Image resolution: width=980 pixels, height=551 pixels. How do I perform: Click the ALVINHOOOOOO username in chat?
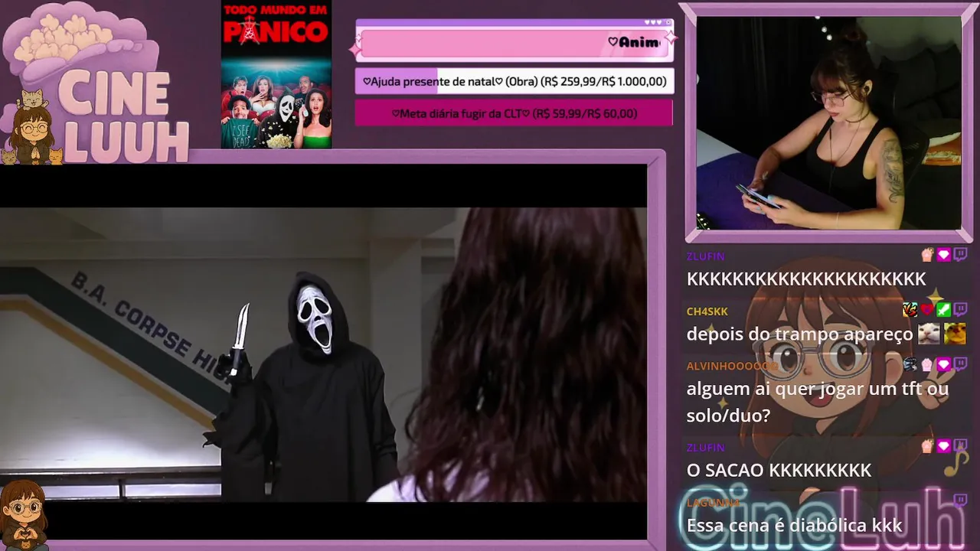732,366
